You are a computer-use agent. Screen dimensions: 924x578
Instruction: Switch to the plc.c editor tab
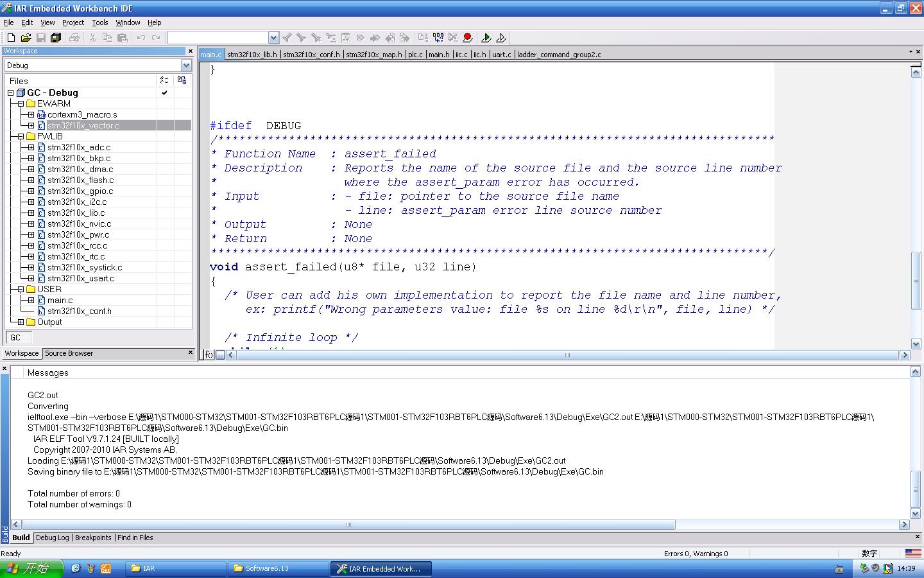click(416, 55)
